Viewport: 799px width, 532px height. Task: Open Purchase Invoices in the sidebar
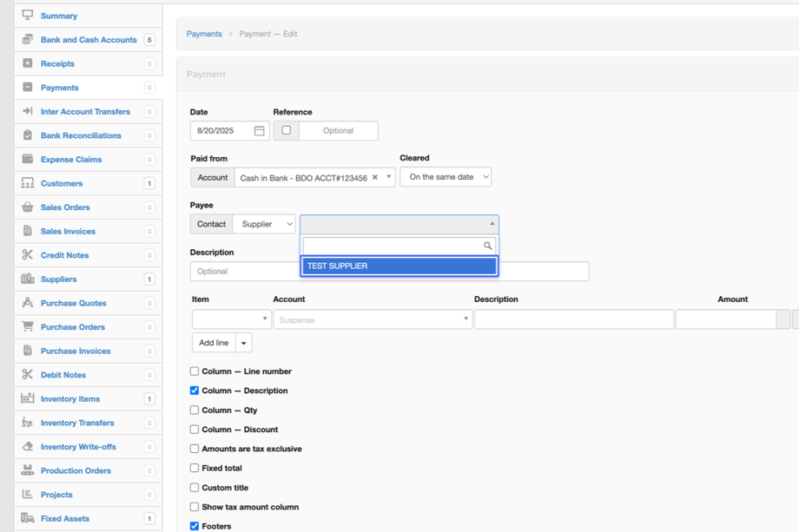[76, 351]
